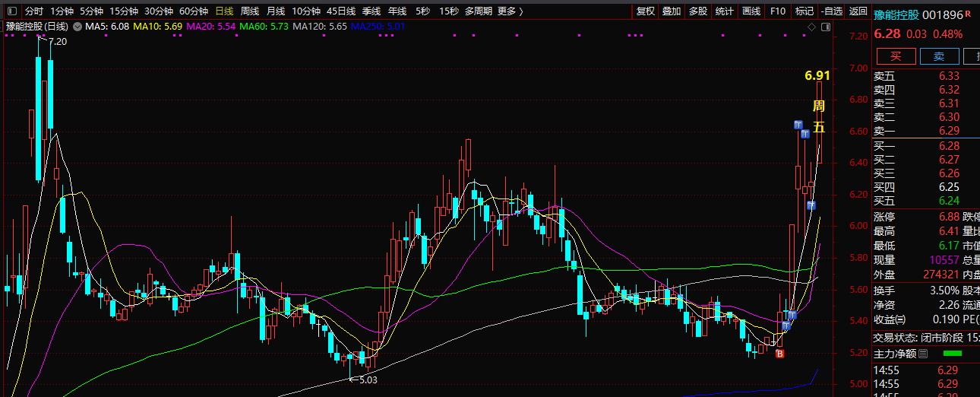
Task: Click the 涨停 6.88 value
Action: (949, 217)
